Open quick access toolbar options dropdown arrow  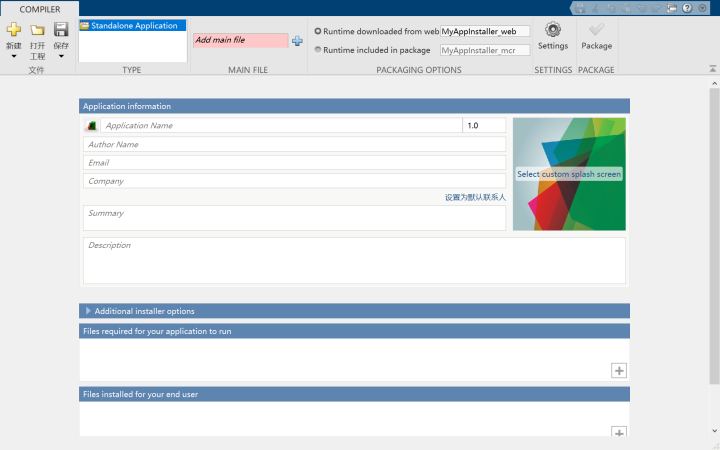[703, 8]
